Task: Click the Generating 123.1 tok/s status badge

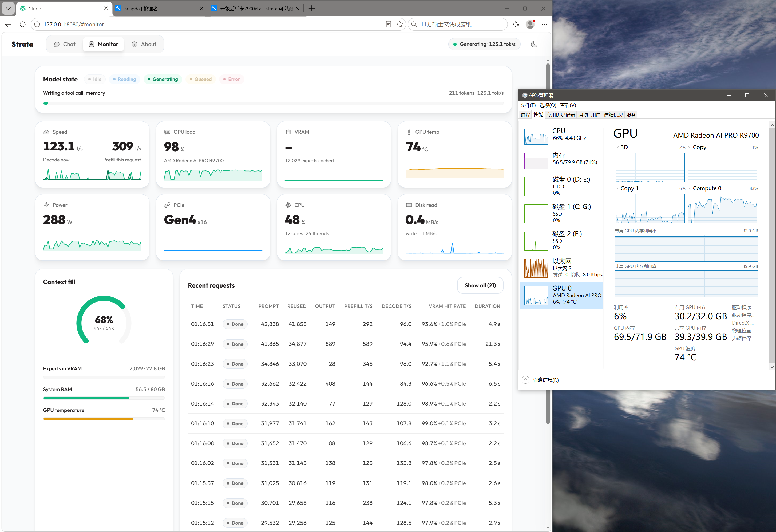Action: pos(484,44)
